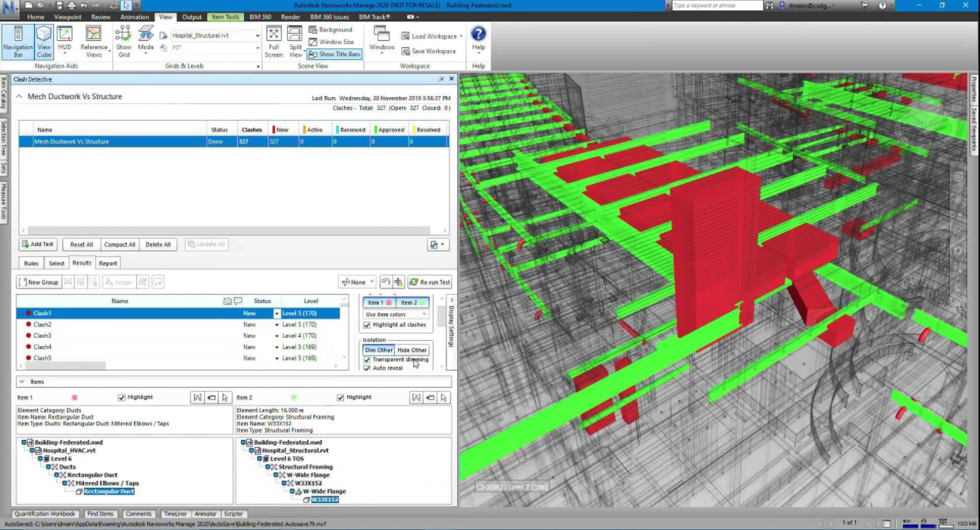Collapse Hospital_HVAC.rvt tree node
Viewport: 980px width, 530px height.
(x=32, y=451)
